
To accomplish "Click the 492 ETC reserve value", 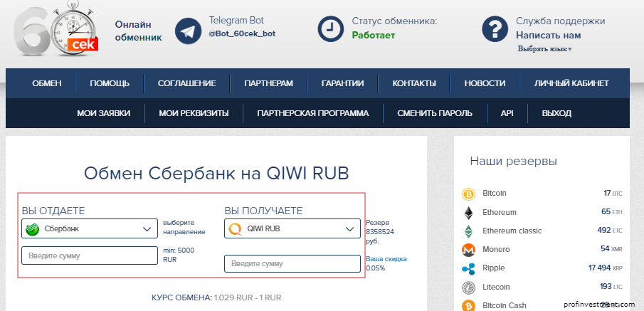I will click(x=610, y=231).
